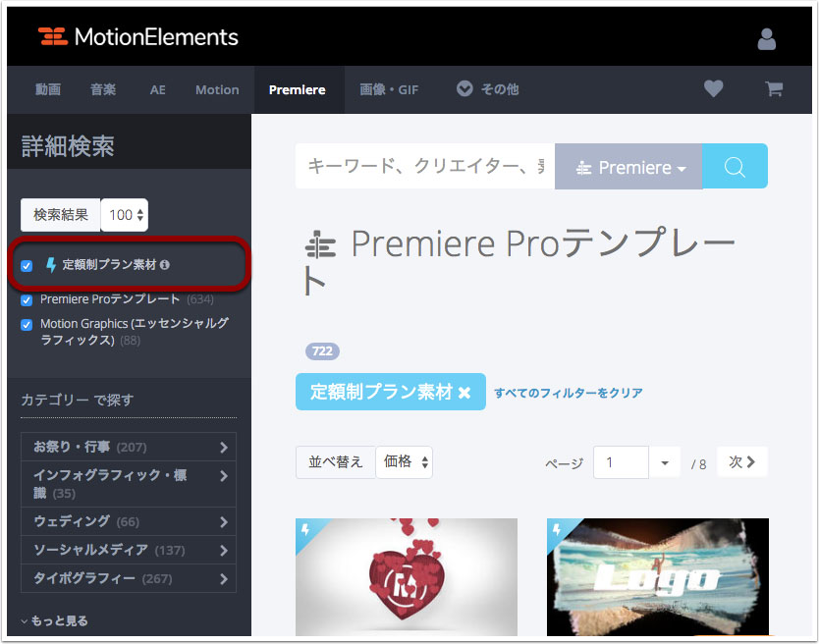Image resolution: width=819 pixels, height=644 pixels.
Task: Go to next page with 次 button
Action: click(x=742, y=461)
